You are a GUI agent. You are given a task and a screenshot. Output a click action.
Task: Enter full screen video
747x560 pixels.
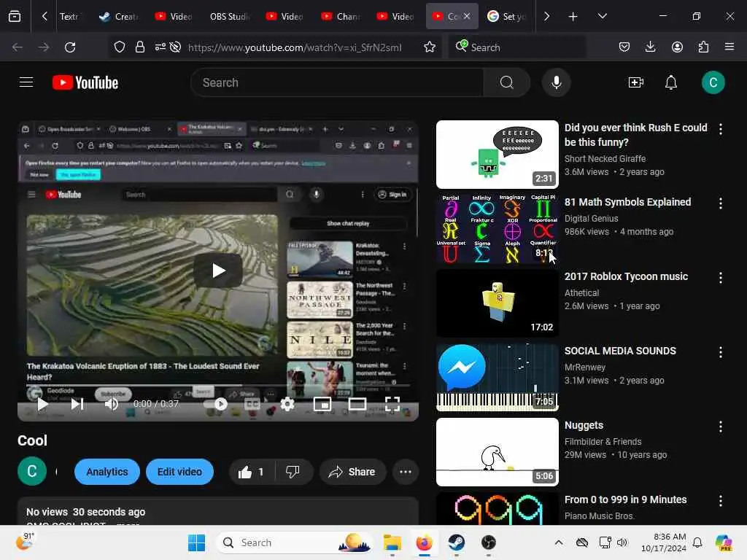pos(392,404)
